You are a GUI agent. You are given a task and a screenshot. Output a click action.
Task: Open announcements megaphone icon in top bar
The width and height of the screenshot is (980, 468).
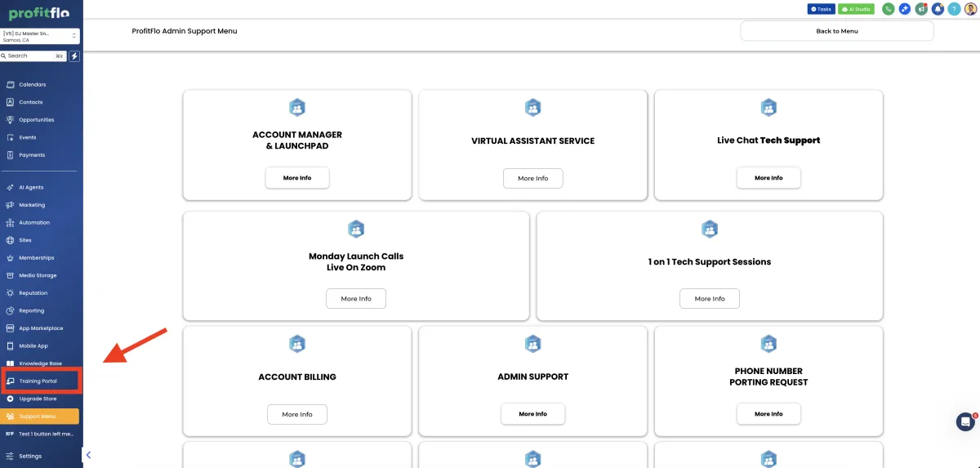tap(921, 9)
